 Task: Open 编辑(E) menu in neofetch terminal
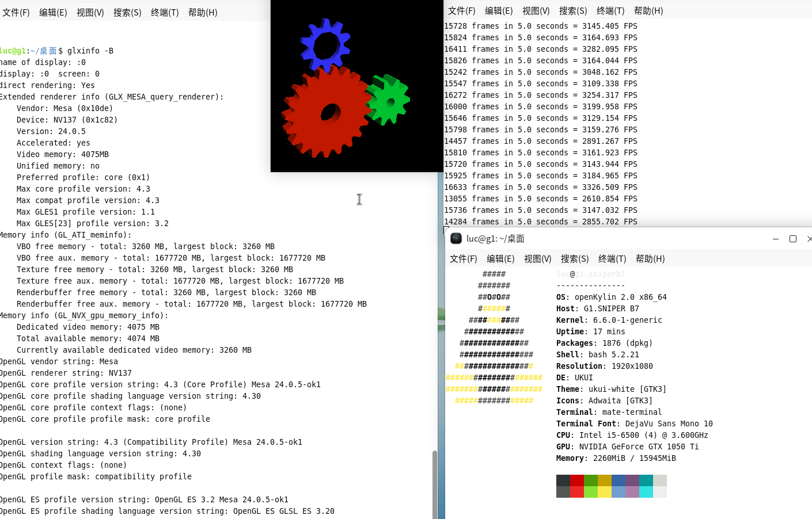pos(500,258)
